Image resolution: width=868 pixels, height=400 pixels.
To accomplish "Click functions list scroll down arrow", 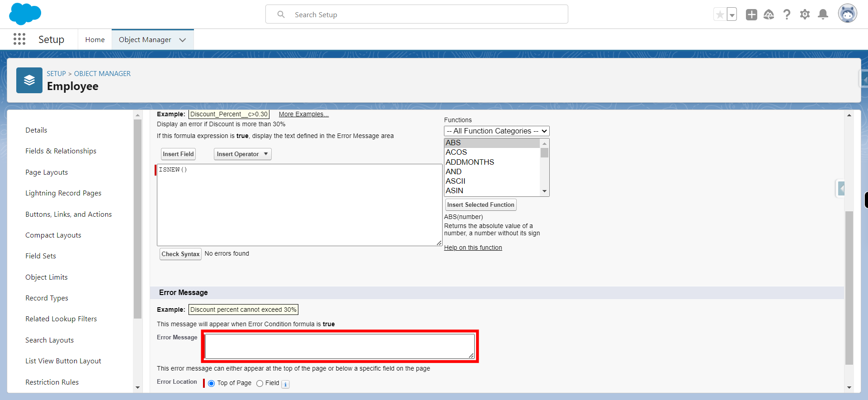I will 544,191.
